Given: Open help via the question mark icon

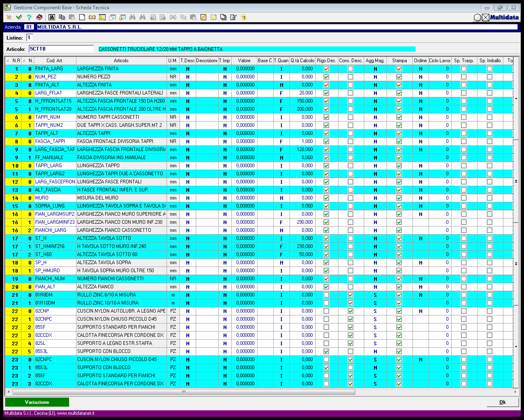Looking at the screenshot, I should (29, 17).
